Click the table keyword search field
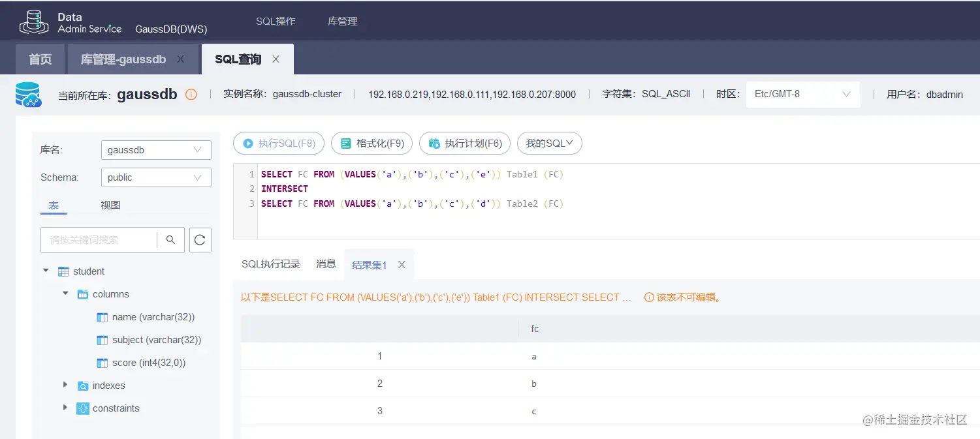Screen dimensions: 980x439 [99, 240]
